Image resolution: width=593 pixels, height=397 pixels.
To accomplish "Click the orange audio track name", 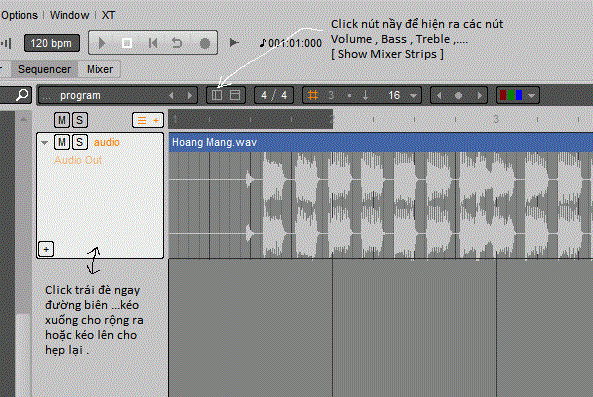I will [x=107, y=142].
